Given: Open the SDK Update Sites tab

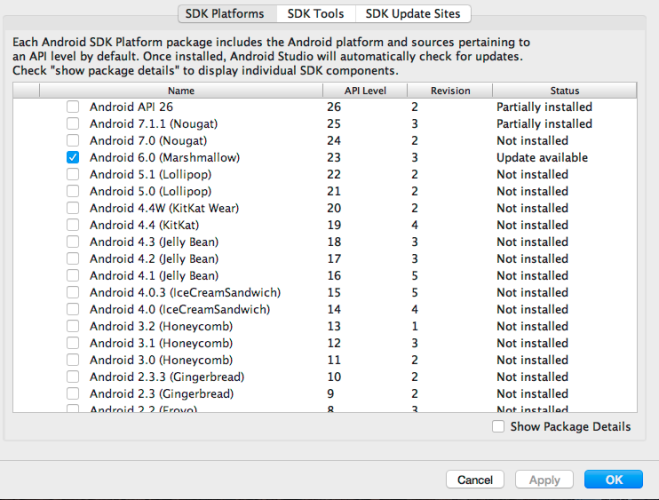Looking at the screenshot, I should tap(413, 14).
